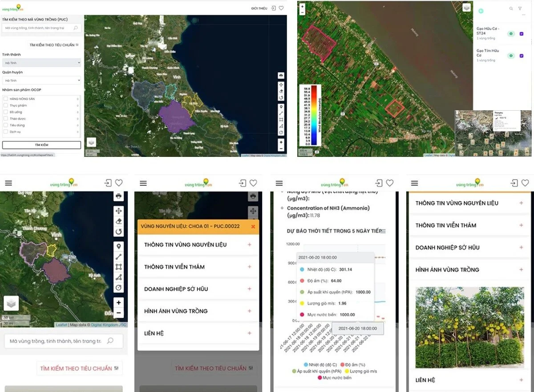Open layers control on Mekong satellite map
The height and width of the screenshot is (392, 534).
(x=466, y=8)
